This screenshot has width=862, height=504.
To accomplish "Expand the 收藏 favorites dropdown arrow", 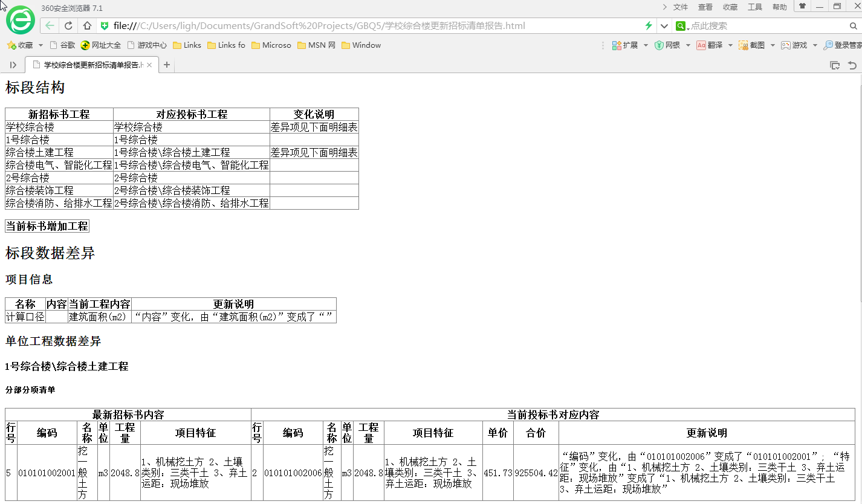I will pyautogui.click(x=41, y=45).
